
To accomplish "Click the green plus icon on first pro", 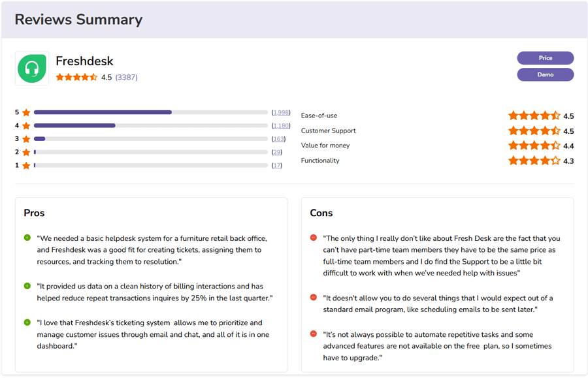I will pos(27,238).
